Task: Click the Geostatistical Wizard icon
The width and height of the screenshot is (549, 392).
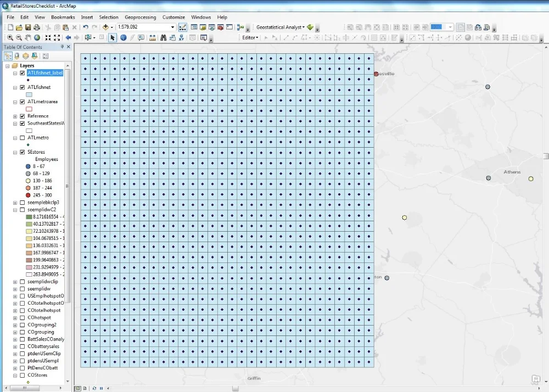Action: (310, 27)
